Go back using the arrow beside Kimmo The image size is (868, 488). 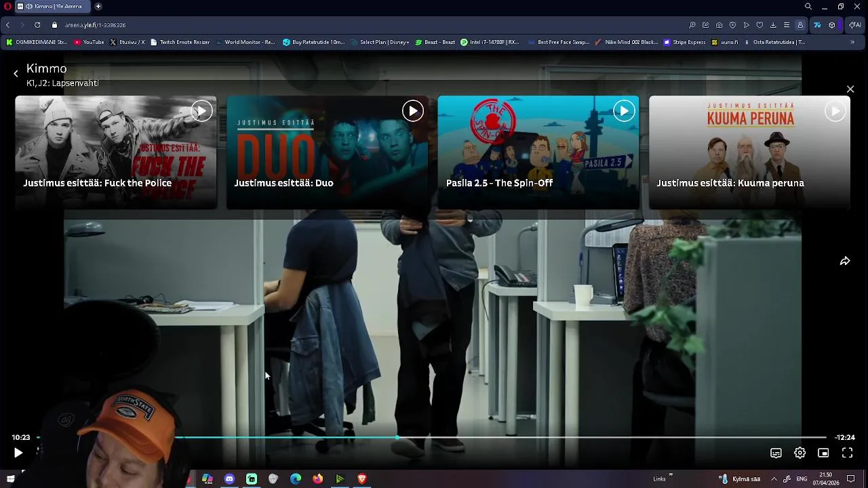coord(16,74)
